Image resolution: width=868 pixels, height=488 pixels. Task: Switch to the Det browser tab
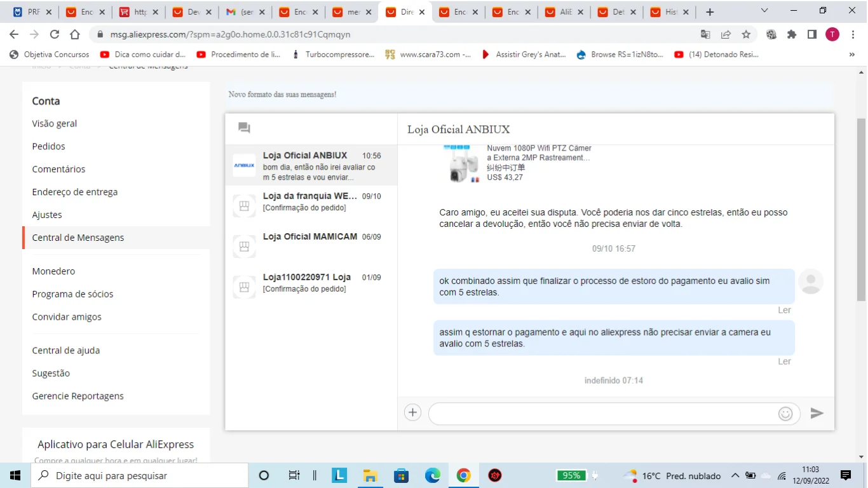pos(618,12)
